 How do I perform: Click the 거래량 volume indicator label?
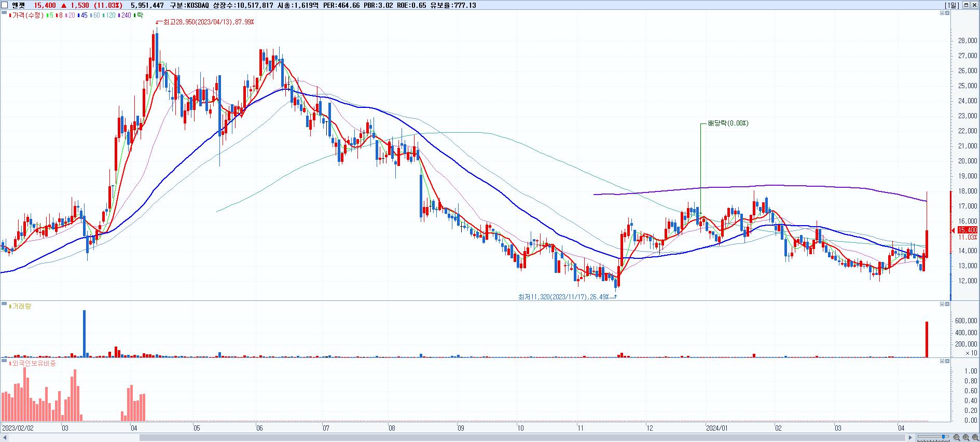pos(21,306)
